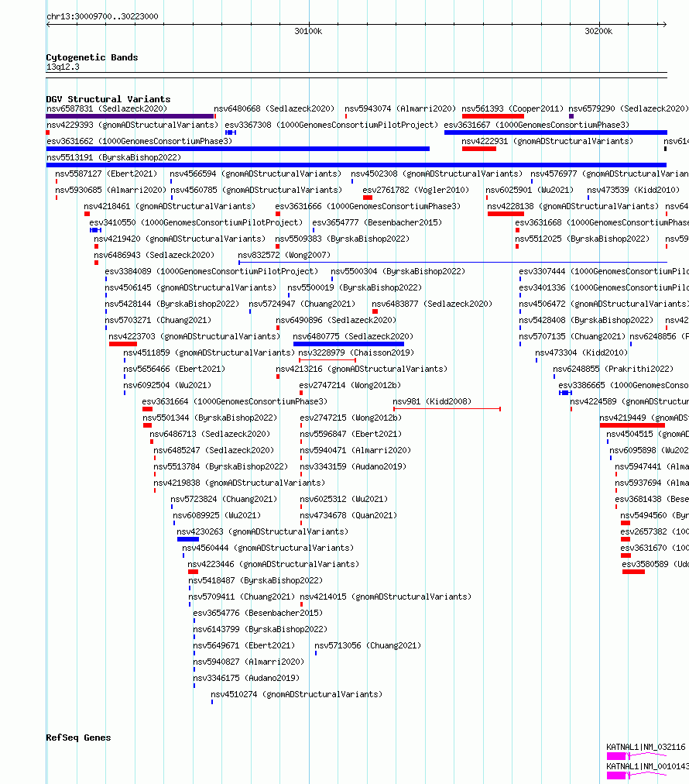Open variant nsv6480668 (Sedlazeck2020)
This screenshot has height=784, width=689.
pos(274,108)
